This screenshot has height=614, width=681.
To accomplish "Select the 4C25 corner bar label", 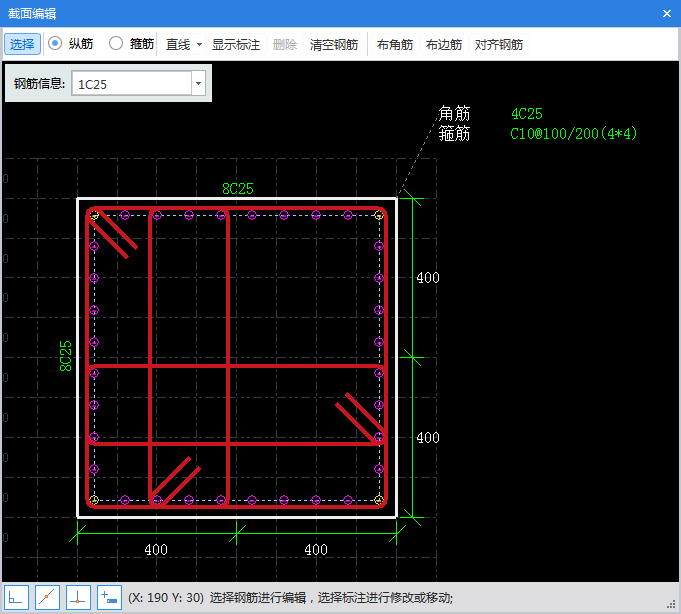I will [526, 114].
